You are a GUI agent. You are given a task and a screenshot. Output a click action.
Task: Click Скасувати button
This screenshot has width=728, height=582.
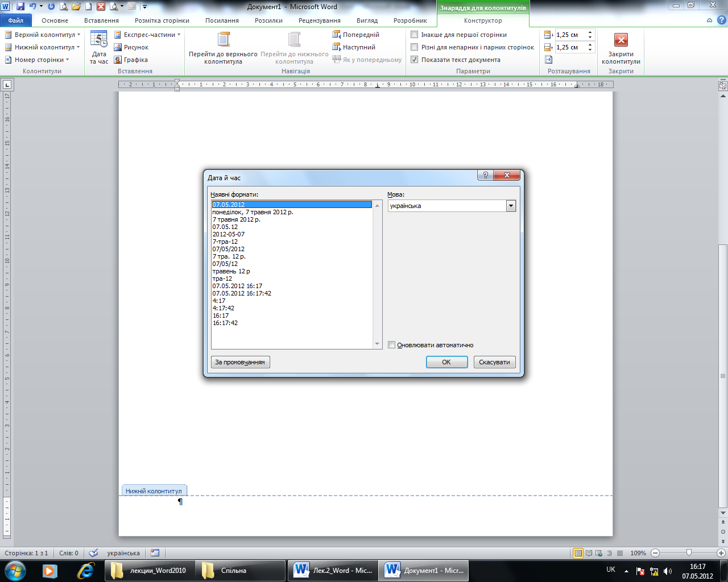click(x=494, y=362)
